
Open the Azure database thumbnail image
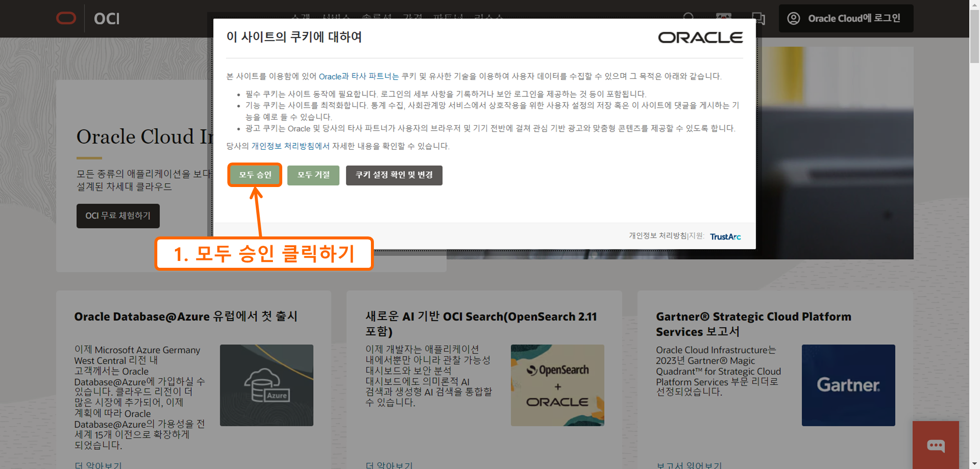pos(267,385)
